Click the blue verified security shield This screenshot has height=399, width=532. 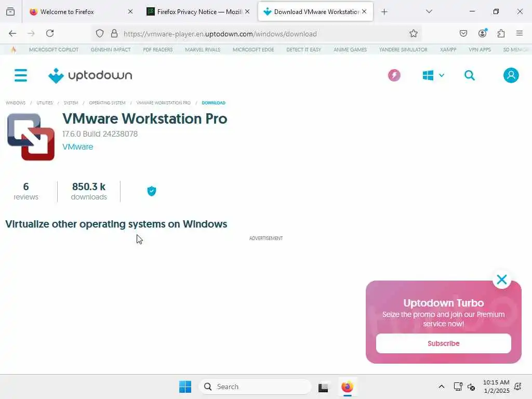click(x=152, y=191)
